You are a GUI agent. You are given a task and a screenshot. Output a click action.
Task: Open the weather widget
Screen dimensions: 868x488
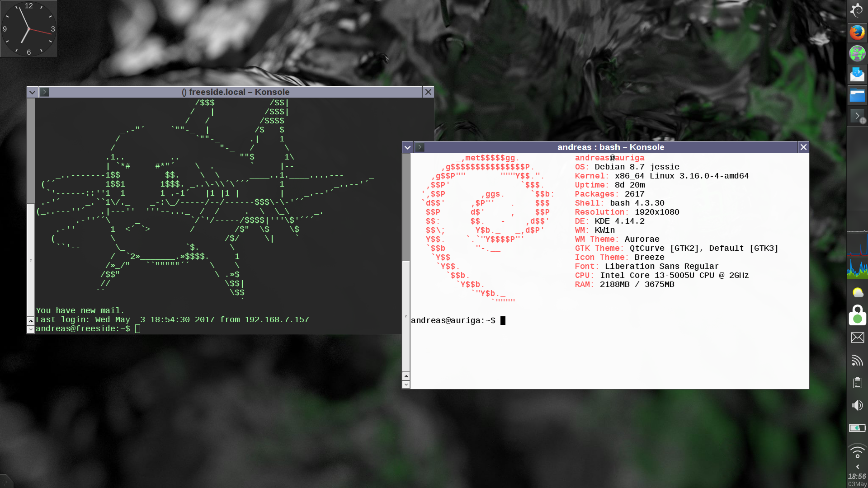pos(857,293)
